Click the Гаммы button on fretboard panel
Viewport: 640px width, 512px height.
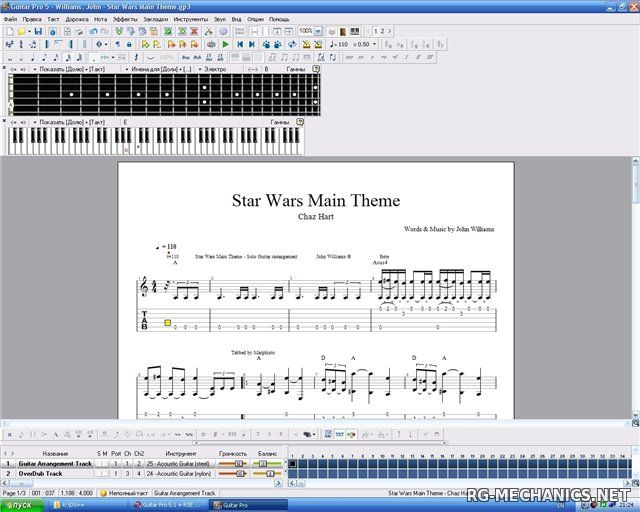[296, 69]
